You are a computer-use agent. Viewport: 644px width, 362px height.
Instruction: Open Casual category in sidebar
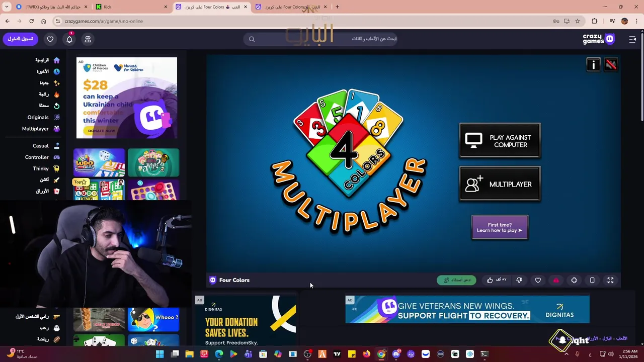(46, 146)
